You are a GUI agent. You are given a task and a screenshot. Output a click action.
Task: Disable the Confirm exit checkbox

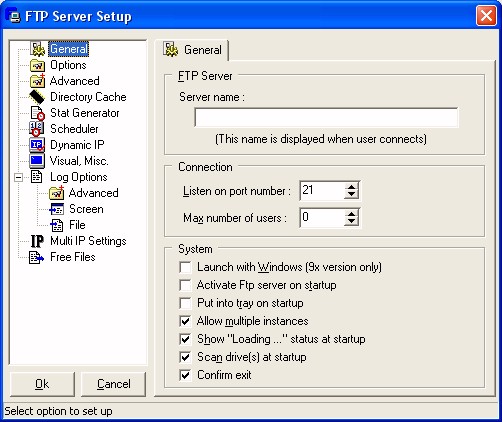click(185, 375)
